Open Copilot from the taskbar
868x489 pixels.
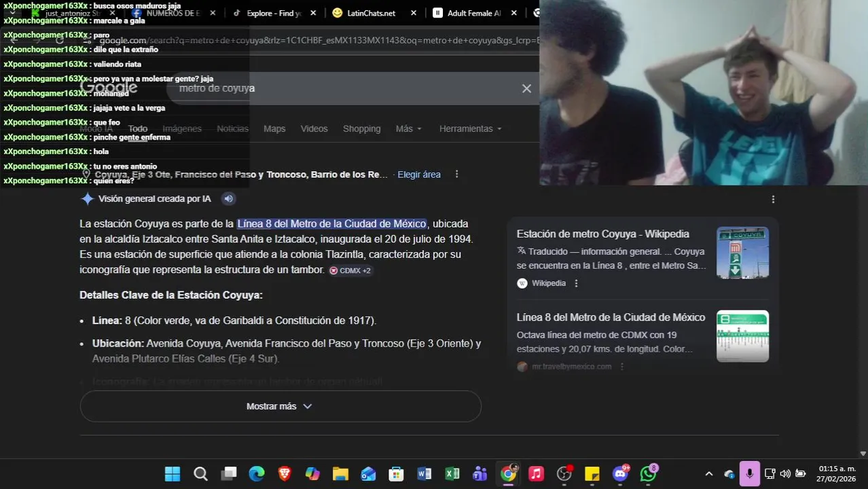coord(312,473)
